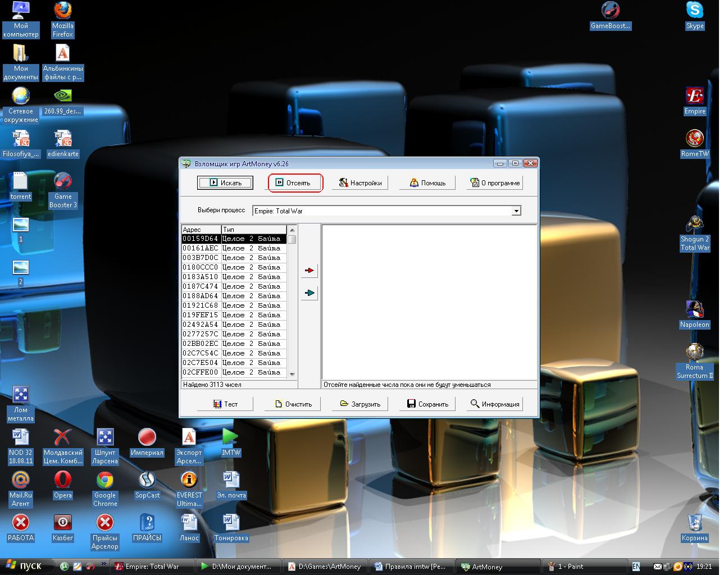Viewport: 728px width, 575px height.
Task: Open Лом металла desktop icon
Action: tap(21, 404)
